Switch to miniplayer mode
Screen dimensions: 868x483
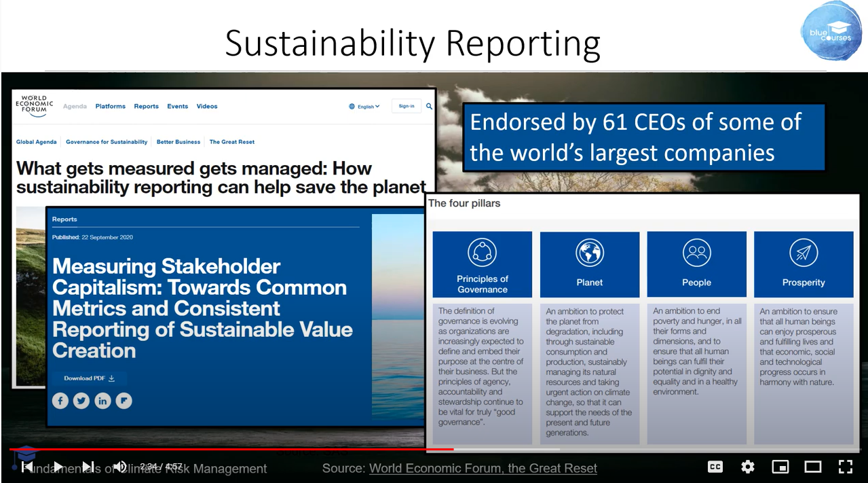[x=780, y=467]
